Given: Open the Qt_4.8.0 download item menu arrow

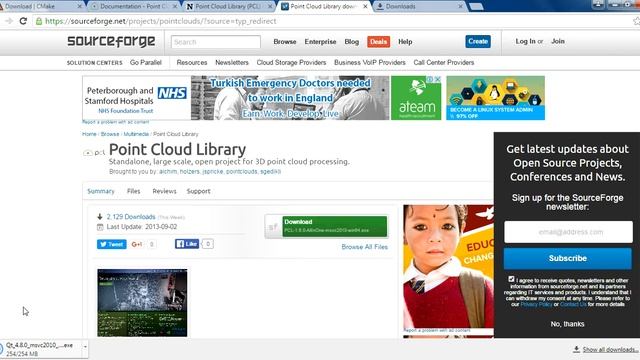Looking at the screenshot, I should coord(85,347).
